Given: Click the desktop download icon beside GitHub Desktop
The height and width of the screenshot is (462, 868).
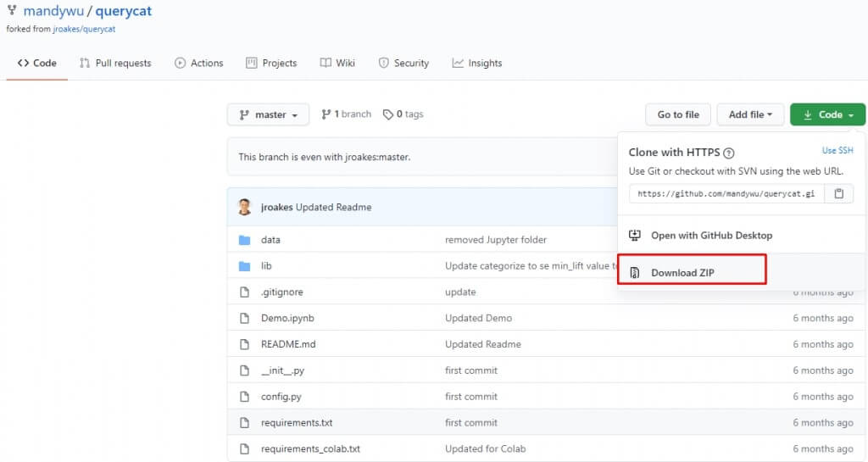Looking at the screenshot, I should click(x=634, y=236).
